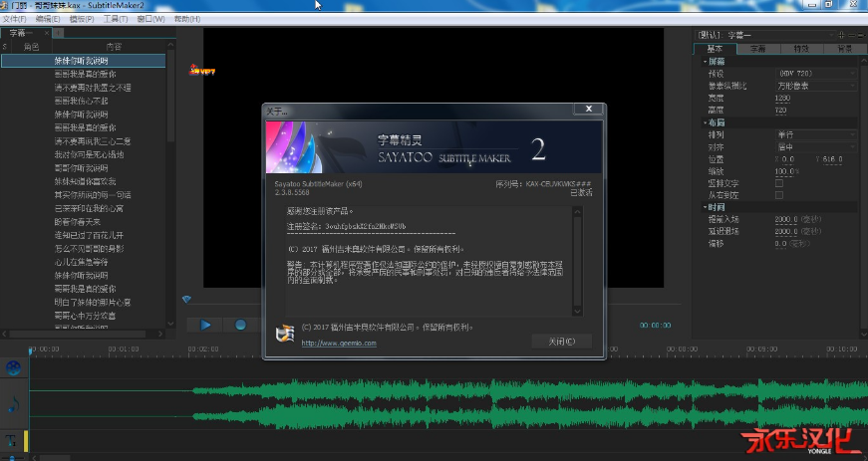The image size is (868, 461).
Task: Click the About text box scroll-down arrow
Action: pos(577,312)
